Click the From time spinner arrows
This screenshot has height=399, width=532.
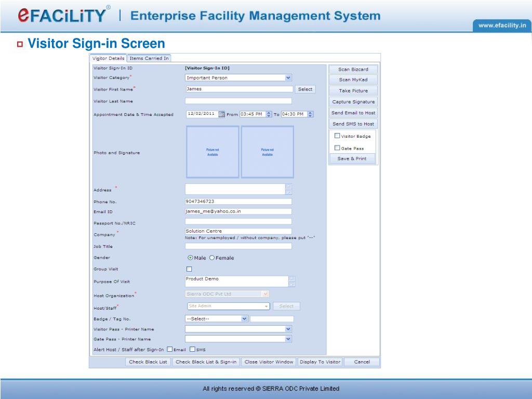point(269,114)
